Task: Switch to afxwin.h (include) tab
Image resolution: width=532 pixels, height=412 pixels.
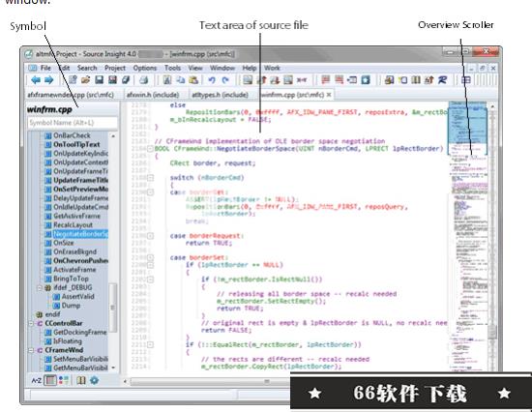Action: coord(153,95)
